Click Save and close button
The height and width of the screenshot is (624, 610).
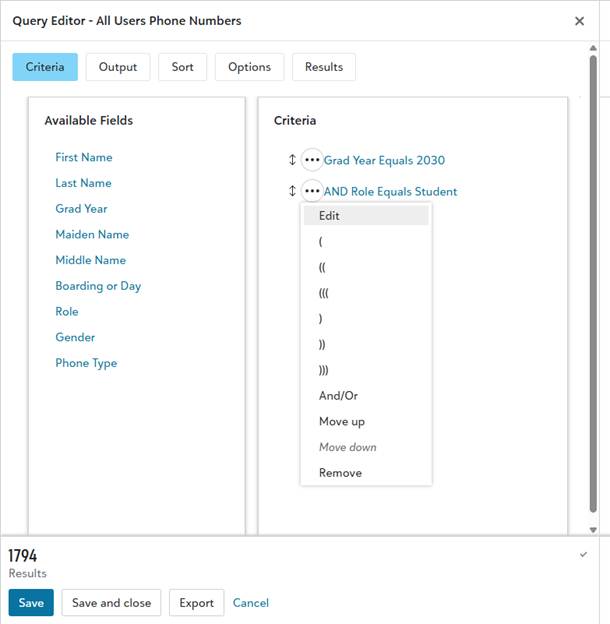111,603
